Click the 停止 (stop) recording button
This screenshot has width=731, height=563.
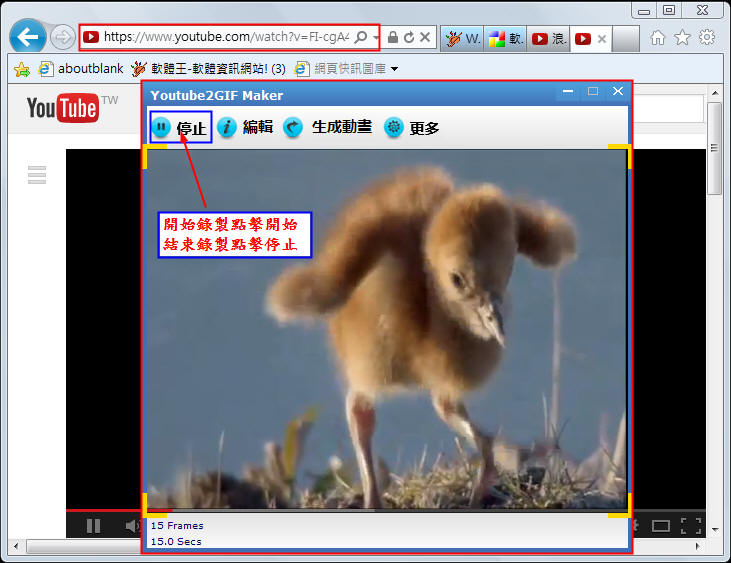180,128
